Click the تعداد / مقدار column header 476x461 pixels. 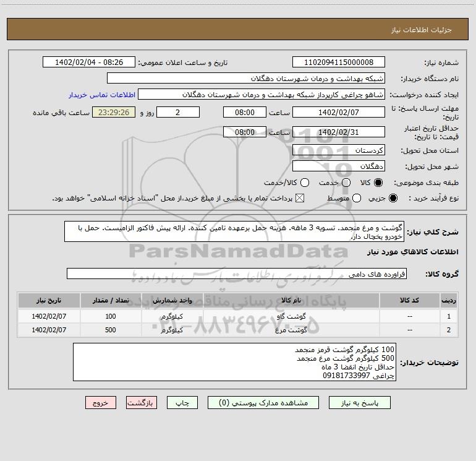[x=111, y=301]
